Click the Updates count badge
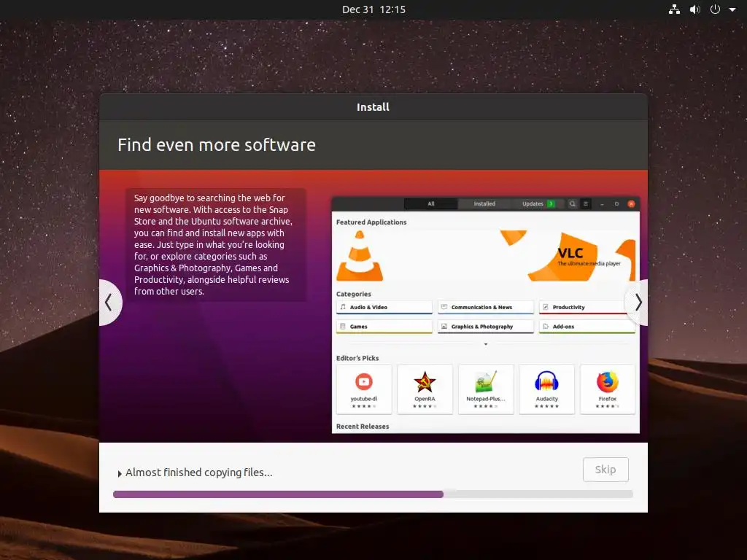The height and width of the screenshot is (560, 747). pyautogui.click(x=551, y=204)
